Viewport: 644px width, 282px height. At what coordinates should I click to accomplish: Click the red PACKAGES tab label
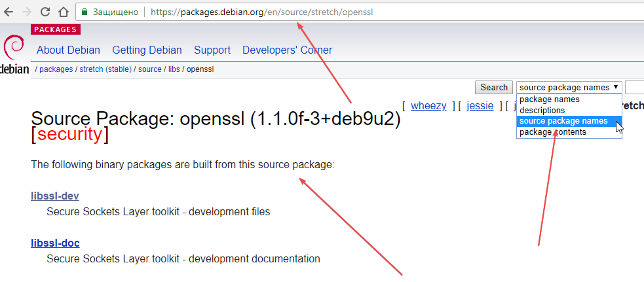[x=56, y=29]
